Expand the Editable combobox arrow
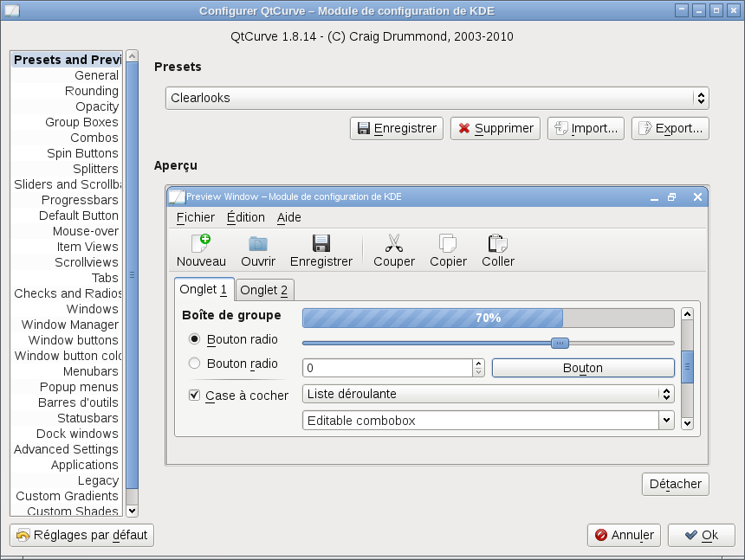This screenshot has height=560, width=745. [x=667, y=420]
